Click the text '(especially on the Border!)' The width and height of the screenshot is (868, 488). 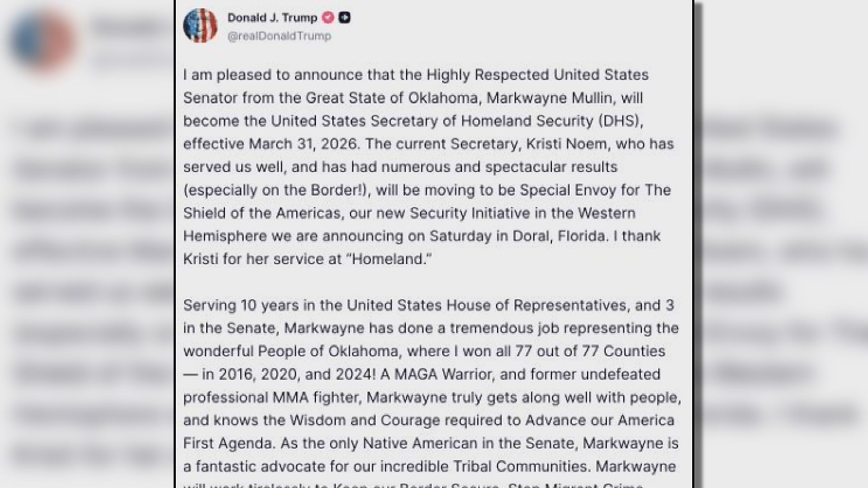click(x=277, y=190)
